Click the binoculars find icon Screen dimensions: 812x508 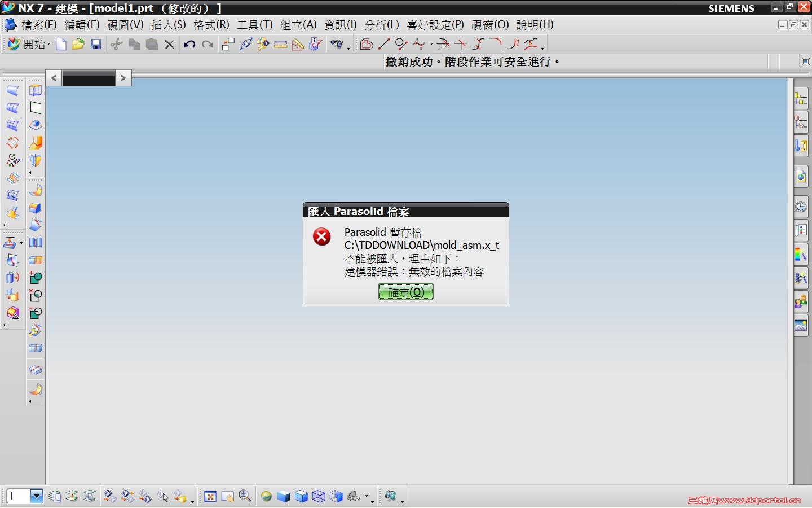tap(337, 44)
